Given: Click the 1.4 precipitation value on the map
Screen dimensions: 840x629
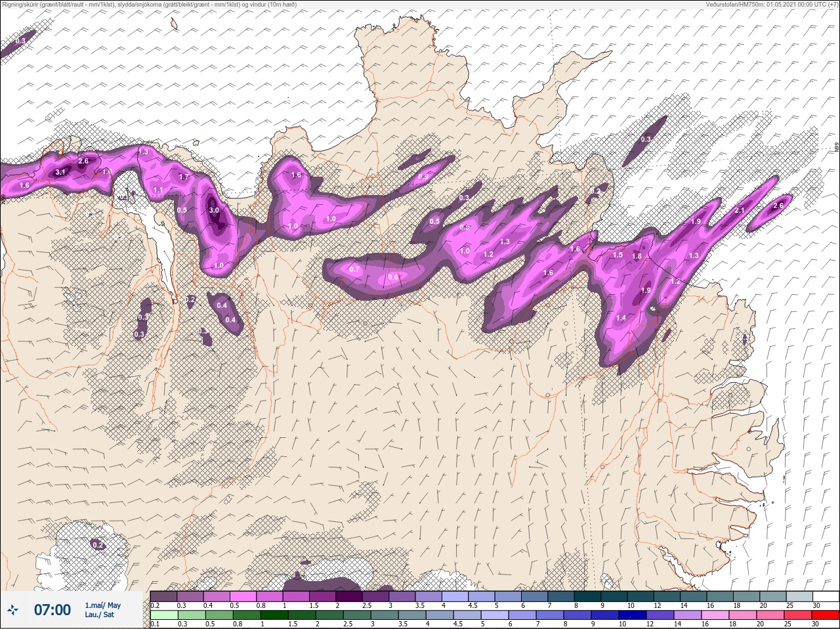Looking at the screenshot, I should 621,318.
